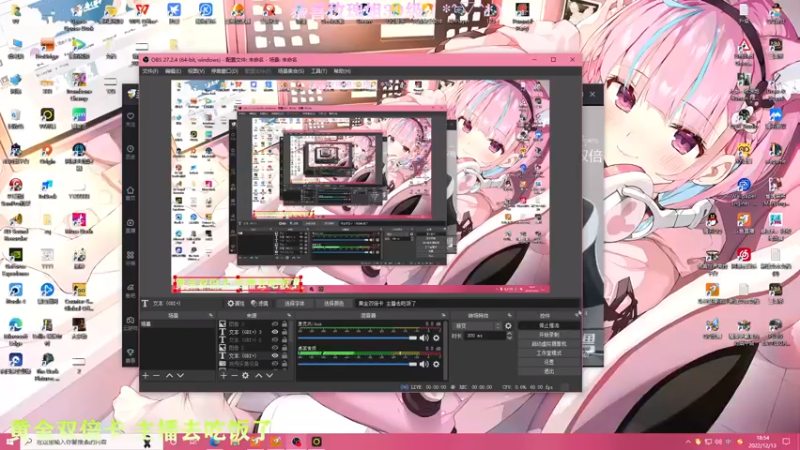Toggle visibility eye of 文本 (GDI+) 3 source
This screenshot has height=450, width=800.
pyautogui.click(x=275, y=332)
